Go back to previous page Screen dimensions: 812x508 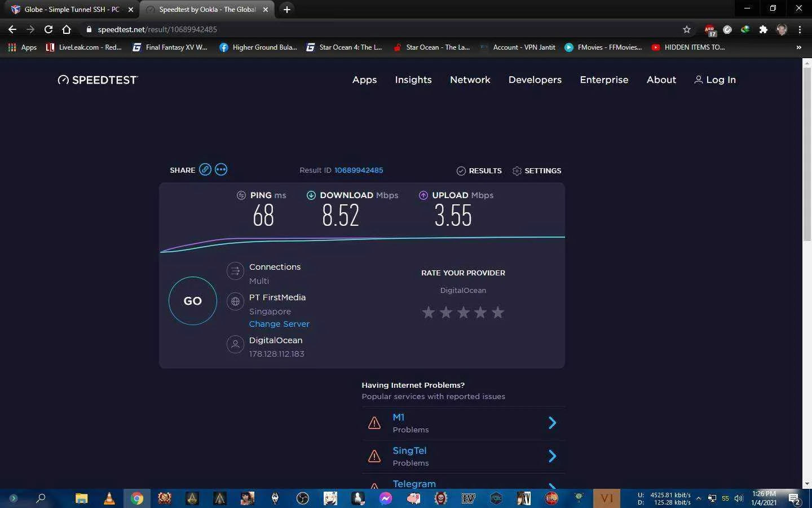coord(12,29)
